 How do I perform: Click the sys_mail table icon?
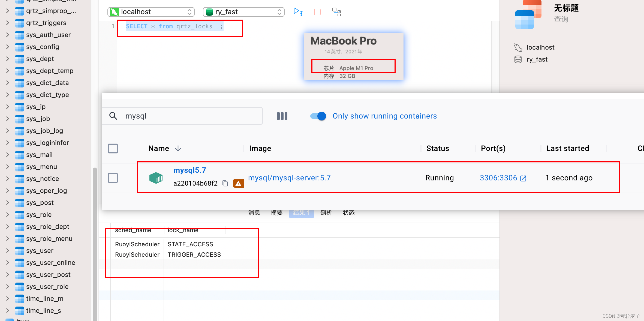pyautogui.click(x=20, y=155)
